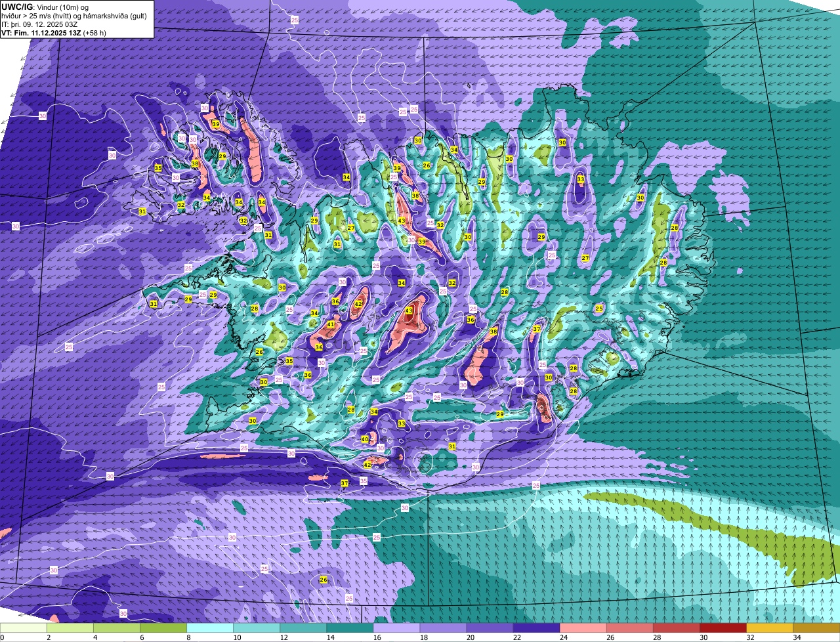Click the legend tick label '8'

pyautogui.click(x=188, y=637)
